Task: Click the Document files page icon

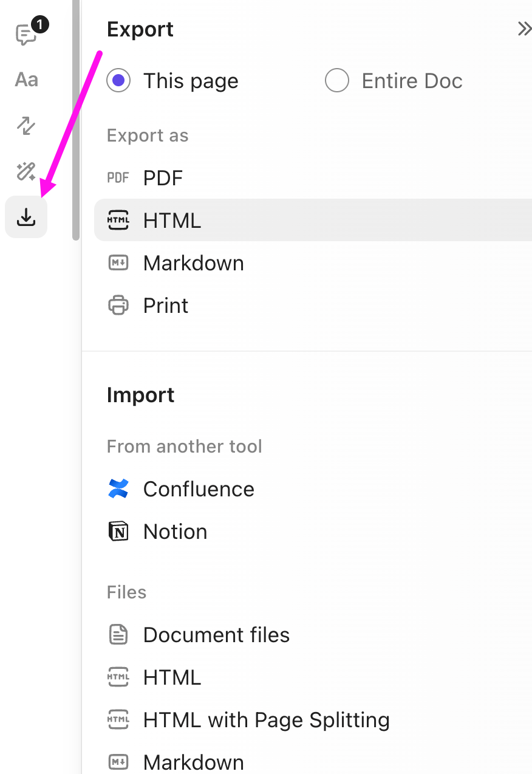Action: pyautogui.click(x=118, y=635)
